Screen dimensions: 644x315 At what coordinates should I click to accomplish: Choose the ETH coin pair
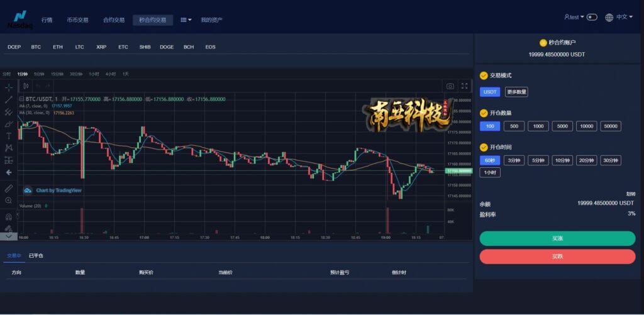pos(58,47)
